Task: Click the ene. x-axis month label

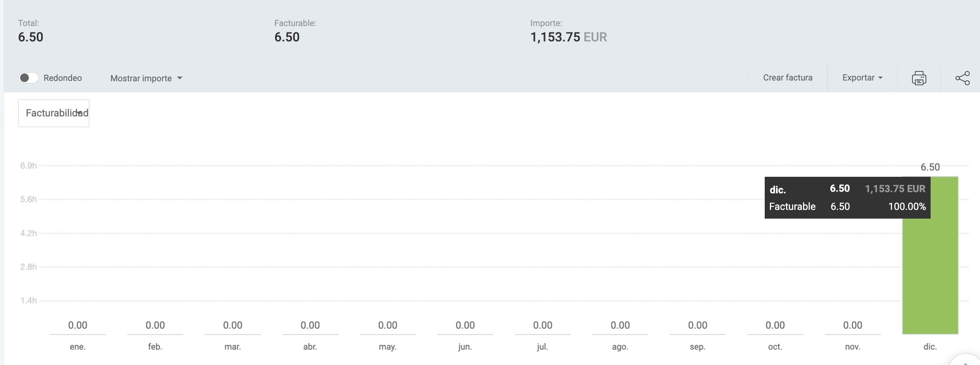Action: pyautogui.click(x=77, y=347)
